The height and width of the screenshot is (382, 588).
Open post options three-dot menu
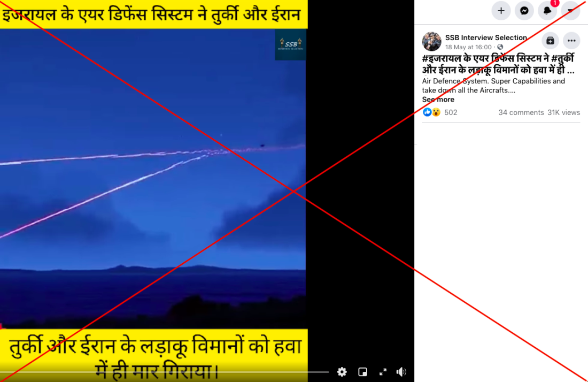(571, 41)
